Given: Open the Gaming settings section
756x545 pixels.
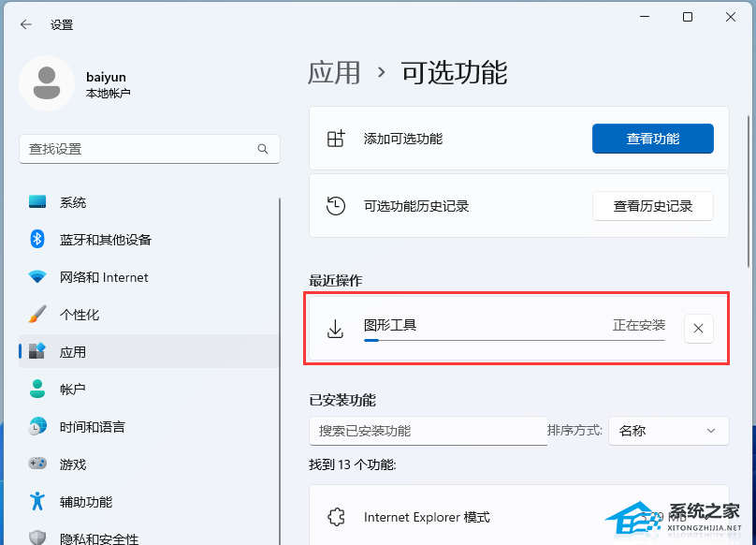Looking at the screenshot, I should click(x=72, y=464).
